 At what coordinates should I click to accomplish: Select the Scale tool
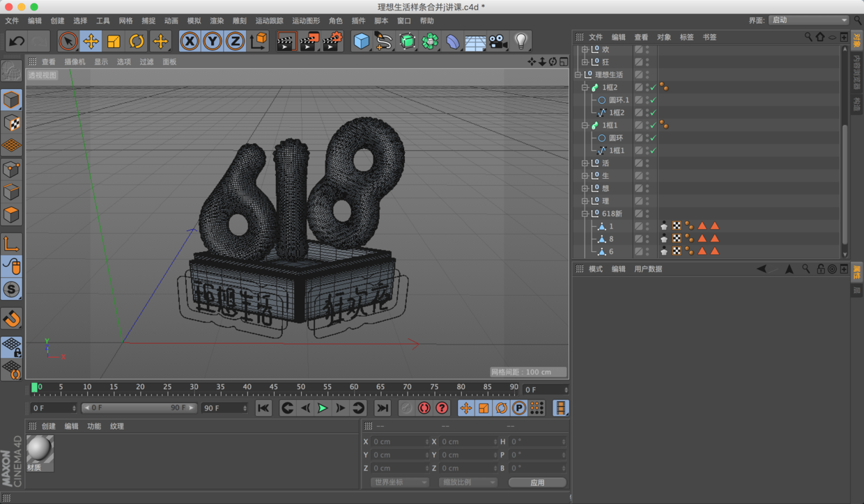pos(114,41)
